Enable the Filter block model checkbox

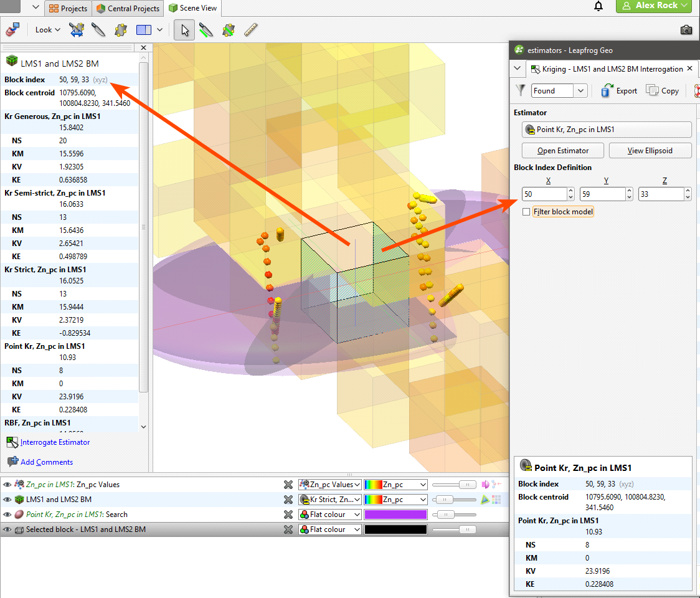pos(526,212)
